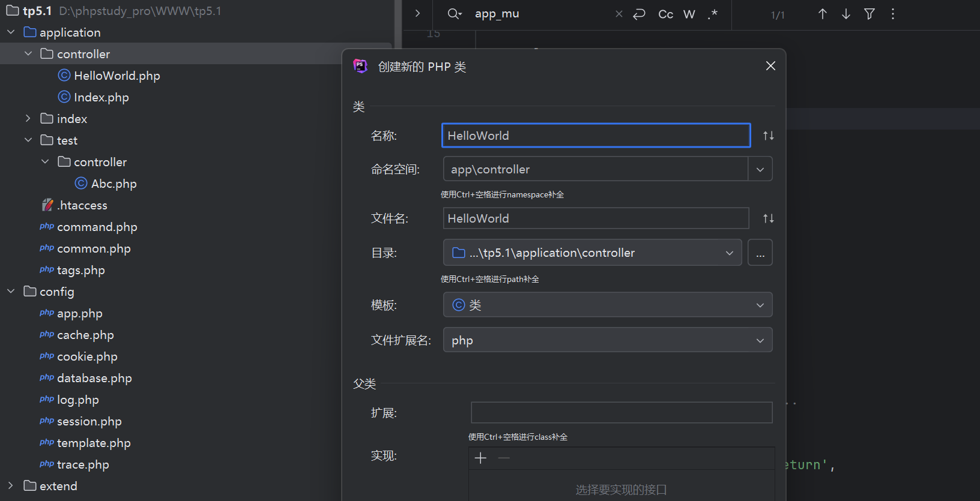Collapse the test folder
This screenshot has width=980, height=501.
click(x=28, y=140)
